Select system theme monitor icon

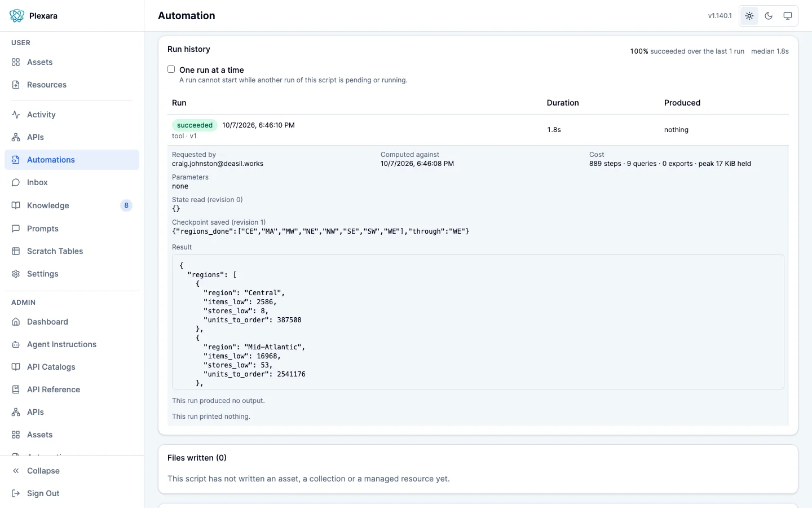[788, 16]
